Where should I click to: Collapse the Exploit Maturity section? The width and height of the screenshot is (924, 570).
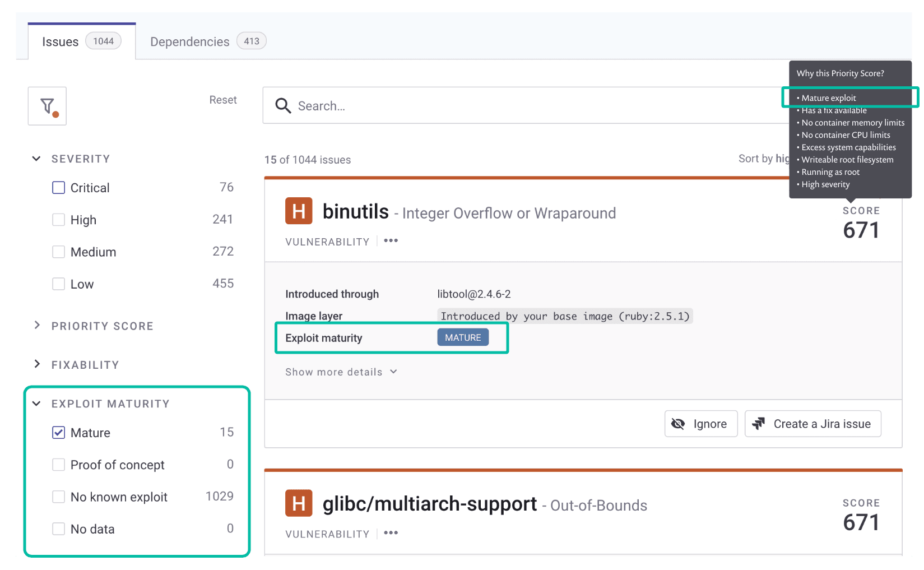pos(36,404)
